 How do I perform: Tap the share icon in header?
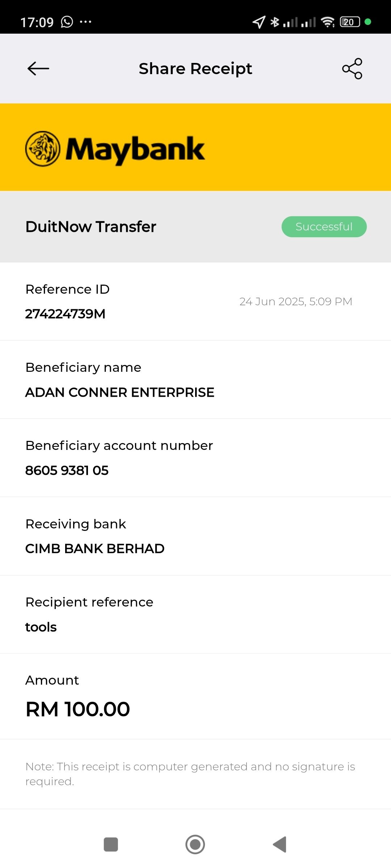(x=352, y=69)
